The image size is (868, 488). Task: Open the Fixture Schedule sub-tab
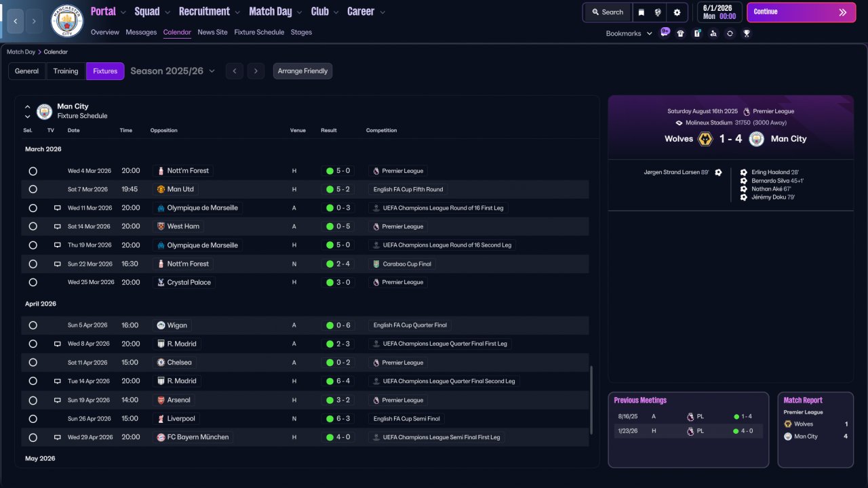[x=259, y=32]
